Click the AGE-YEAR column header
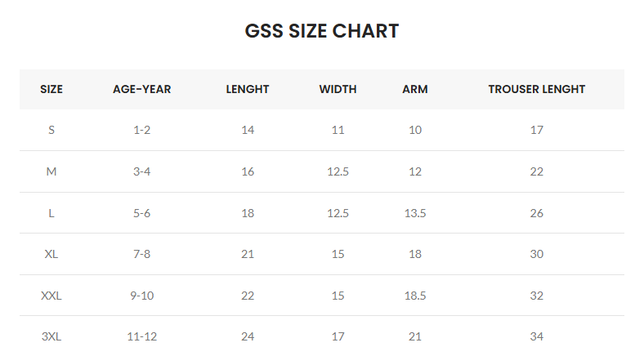Screen dimensions: 644x356 [142, 90]
